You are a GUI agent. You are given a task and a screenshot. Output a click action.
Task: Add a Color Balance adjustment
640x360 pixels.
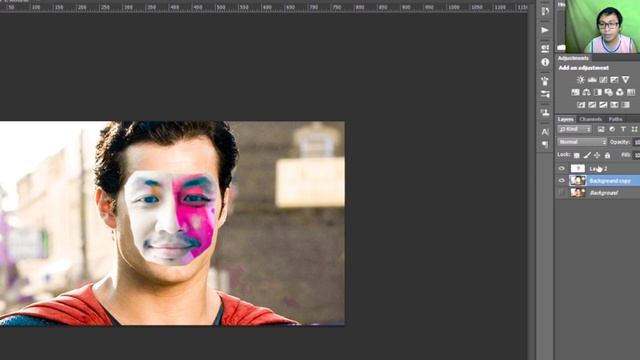(x=587, y=92)
